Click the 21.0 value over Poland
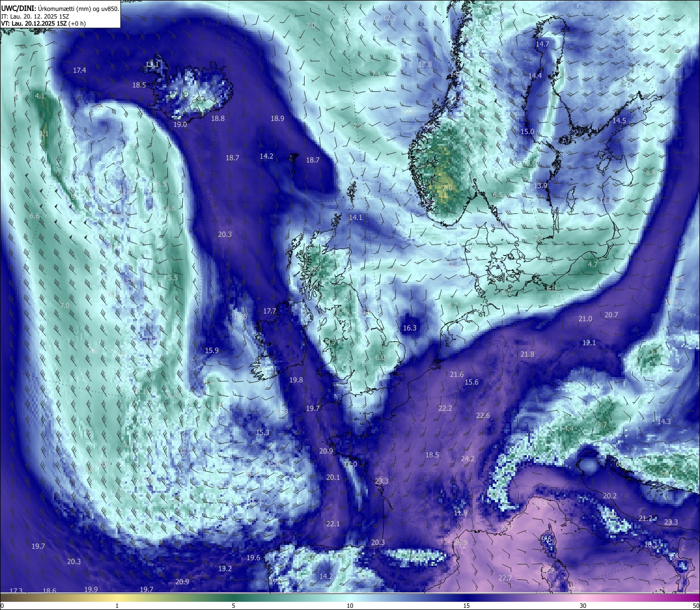Screen dimensions: 700x610 click(x=585, y=318)
